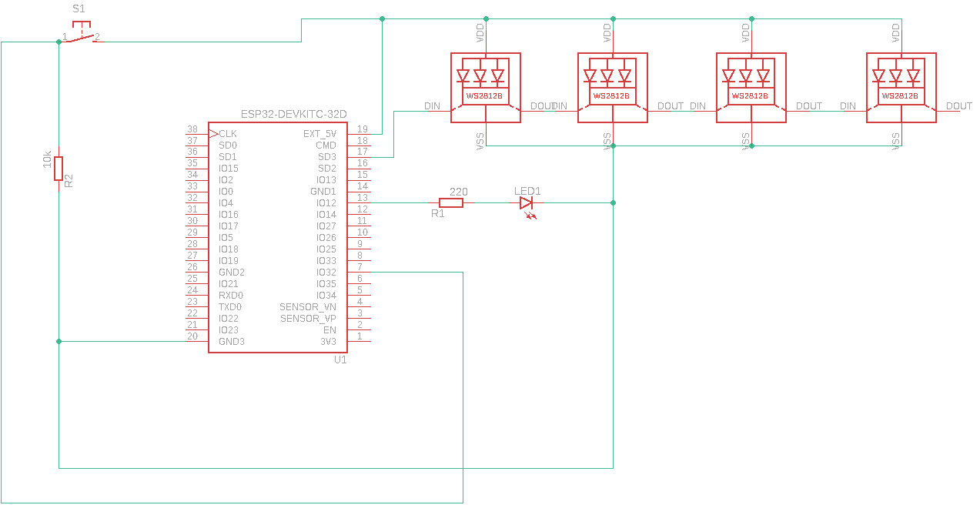The height and width of the screenshot is (505, 980).
Task: Click the ESP32-DEVKITC-32D component name label
Action: pyautogui.click(x=293, y=114)
